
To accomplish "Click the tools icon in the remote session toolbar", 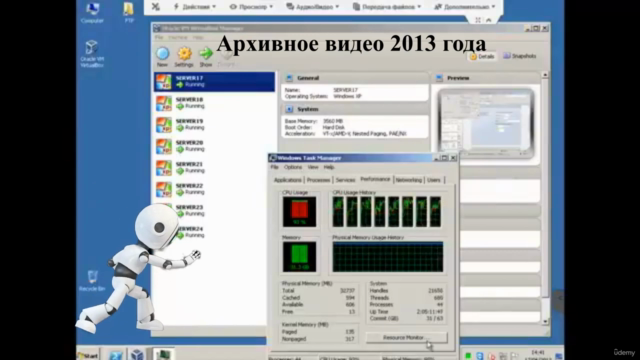I will pyautogui.click(x=156, y=7).
